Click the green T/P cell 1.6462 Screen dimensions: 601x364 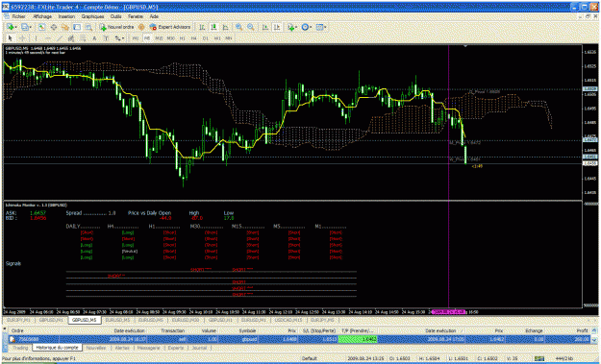click(358, 339)
